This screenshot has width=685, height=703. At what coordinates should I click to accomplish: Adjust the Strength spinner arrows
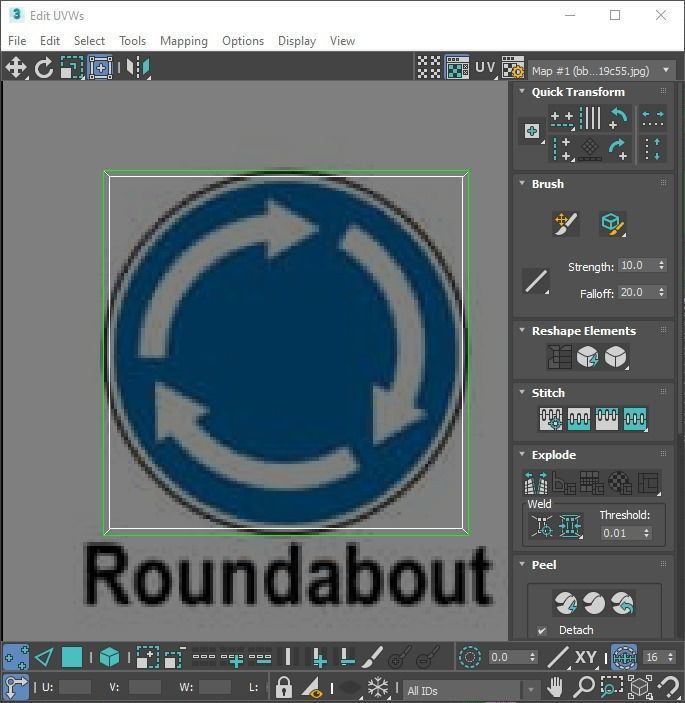662,265
